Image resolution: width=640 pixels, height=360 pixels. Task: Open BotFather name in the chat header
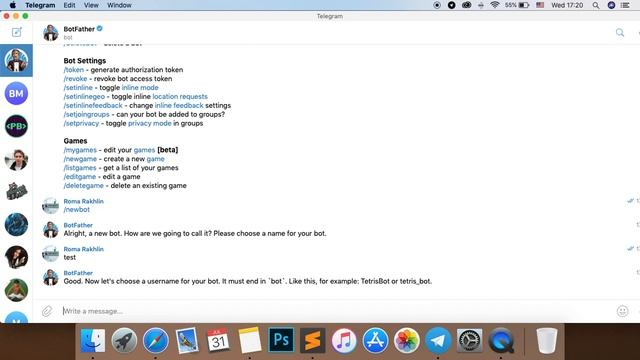click(79, 29)
